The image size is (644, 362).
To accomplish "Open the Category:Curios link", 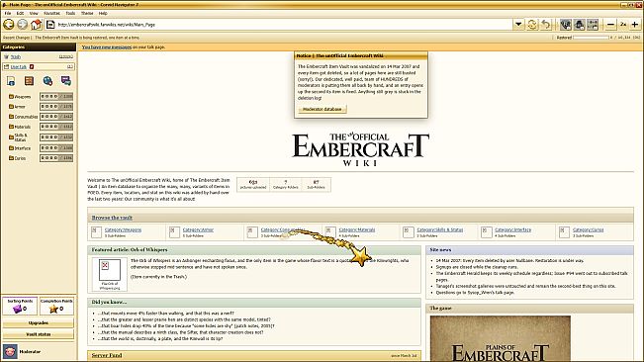I will (589, 229).
